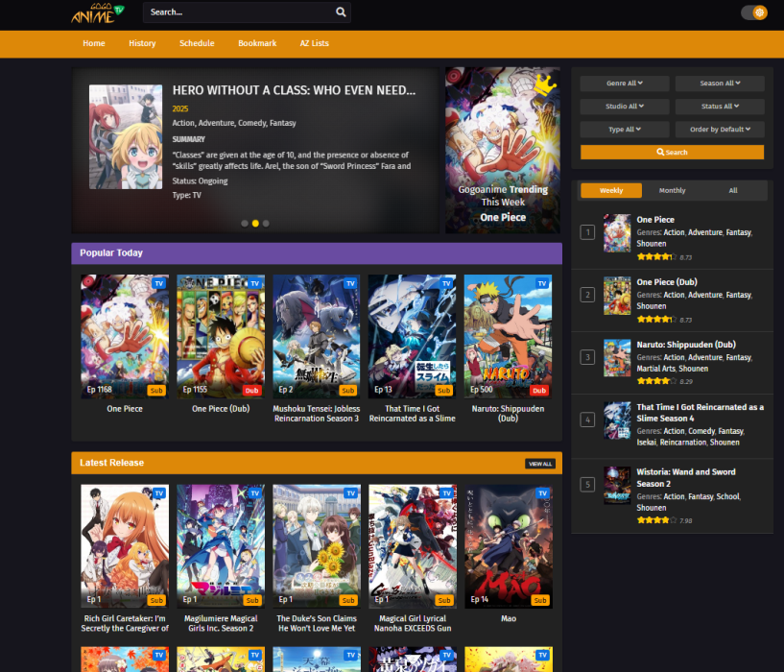Screen dimensions: 784x672
Task: Click the TV badge on Mao card
Action: tap(542, 492)
